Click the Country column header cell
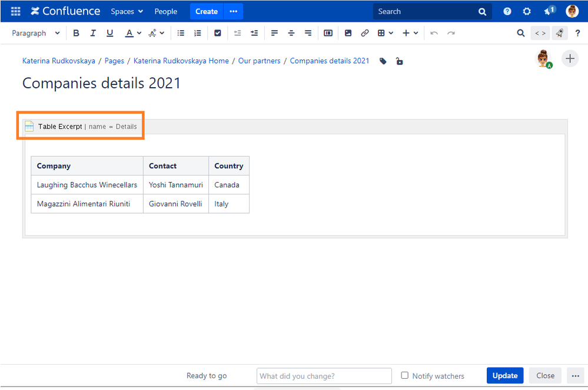Viewport: 588px width, 390px height. [x=229, y=166]
